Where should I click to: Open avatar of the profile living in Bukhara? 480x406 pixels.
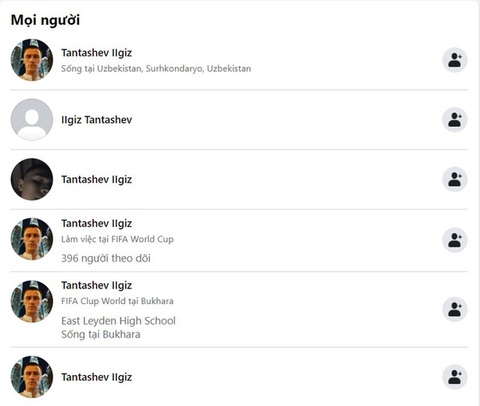(x=32, y=301)
